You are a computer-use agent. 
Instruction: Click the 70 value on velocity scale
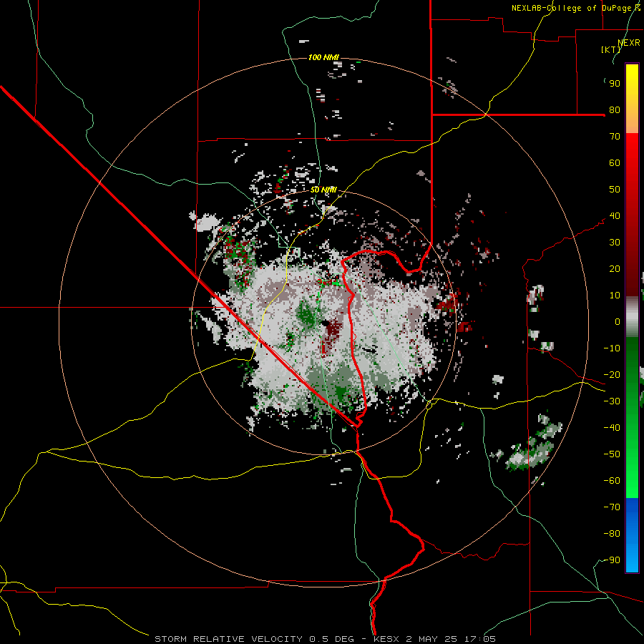pos(615,137)
